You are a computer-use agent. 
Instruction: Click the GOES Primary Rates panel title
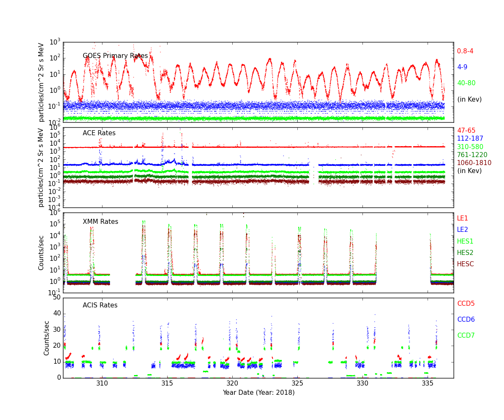[115, 56]
